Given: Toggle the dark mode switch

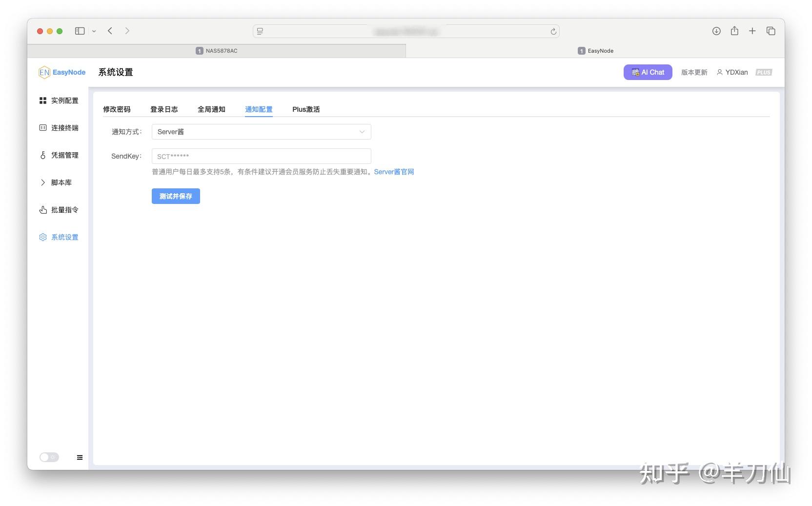Looking at the screenshot, I should pyautogui.click(x=49, y=457).
